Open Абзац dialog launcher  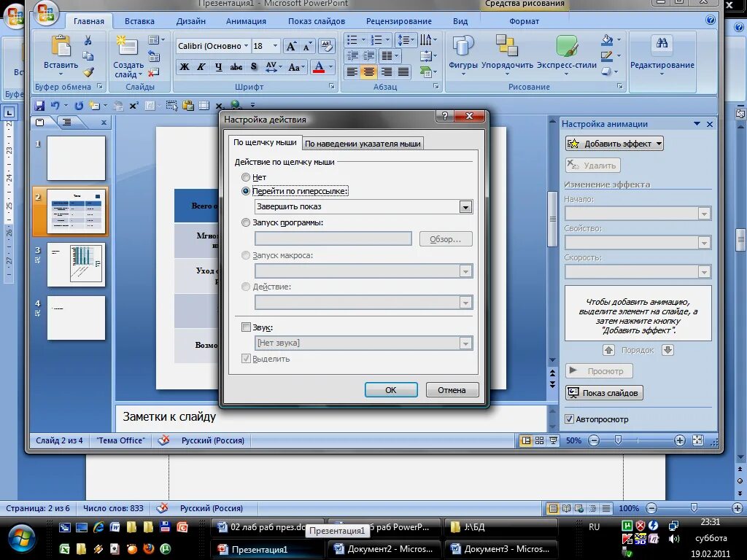coord(436,87)
